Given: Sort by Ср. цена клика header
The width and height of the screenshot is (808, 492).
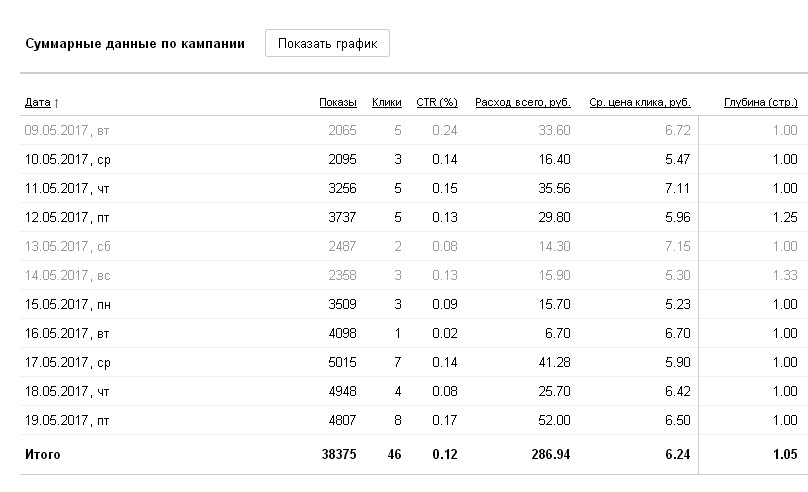Looking at the screenshot, I should point(640,102).
